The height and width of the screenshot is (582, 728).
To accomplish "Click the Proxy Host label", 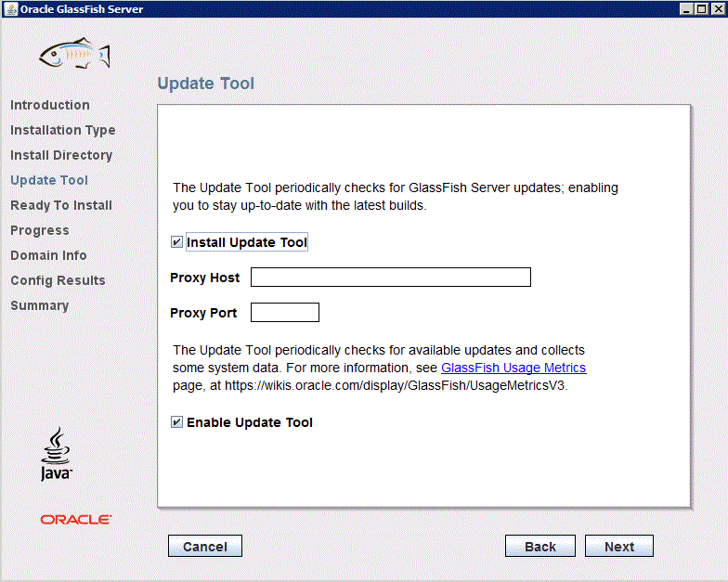I will point(204,278).
